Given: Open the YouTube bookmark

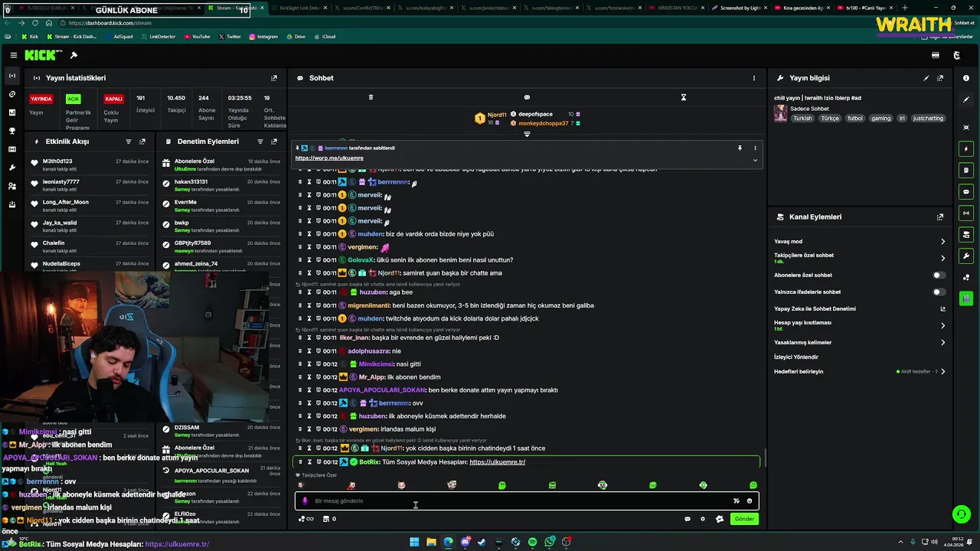Looking at the screenshot, I should pyautogui.click(x=198, y=36).
